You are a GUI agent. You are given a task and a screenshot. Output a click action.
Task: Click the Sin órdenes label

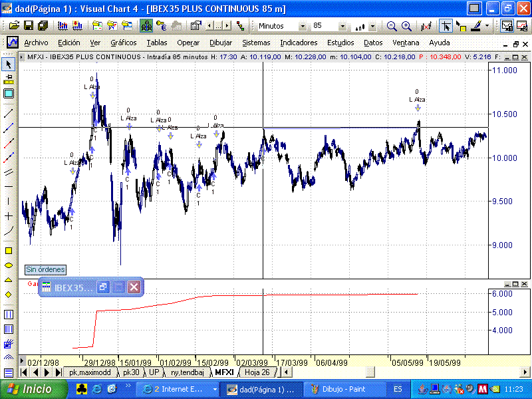(45, 269)
